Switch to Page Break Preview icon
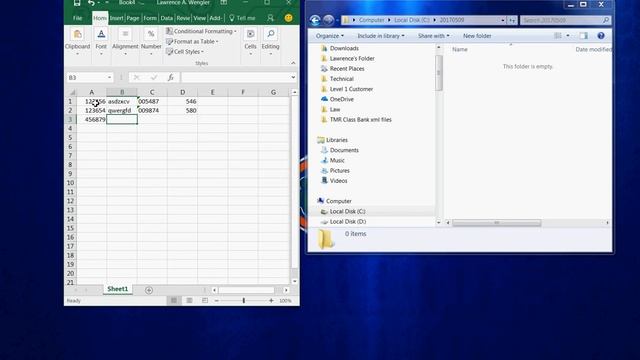 (x=205, y=300)
